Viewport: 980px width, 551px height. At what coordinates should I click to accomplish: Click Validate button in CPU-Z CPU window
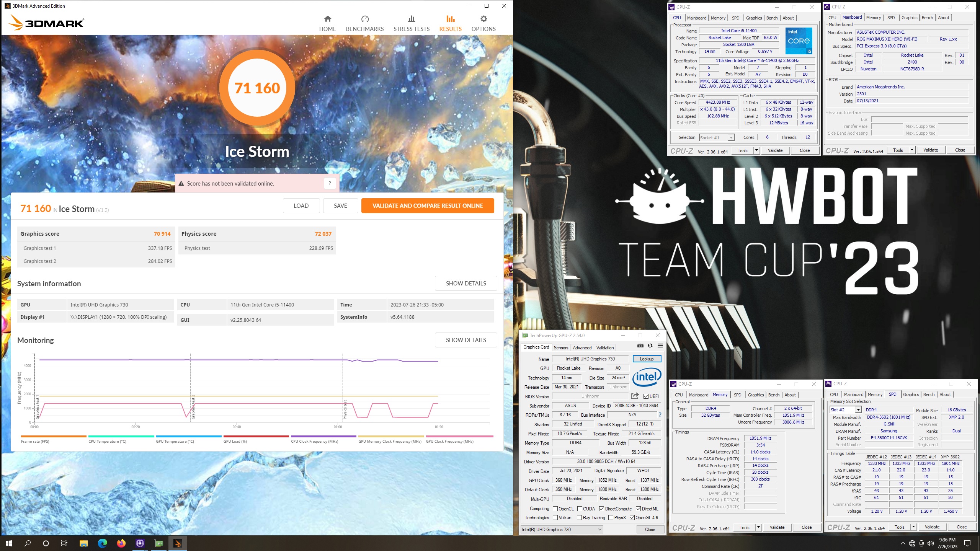pos(775,150)
